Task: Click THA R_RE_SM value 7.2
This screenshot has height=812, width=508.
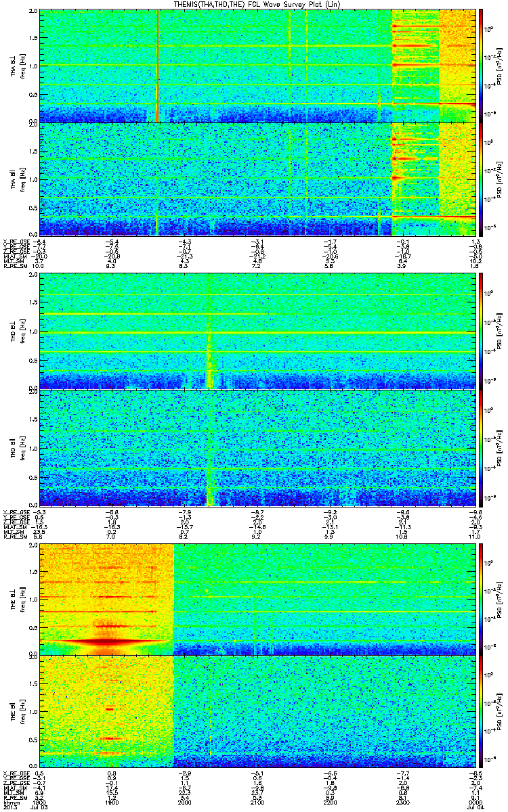Action: point(257,267)
